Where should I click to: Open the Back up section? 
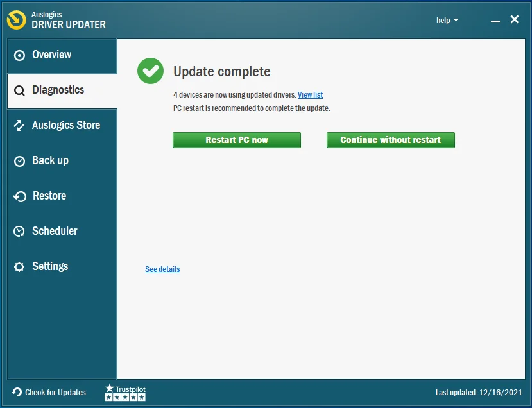pyautogui.click(x=62, y=161)
